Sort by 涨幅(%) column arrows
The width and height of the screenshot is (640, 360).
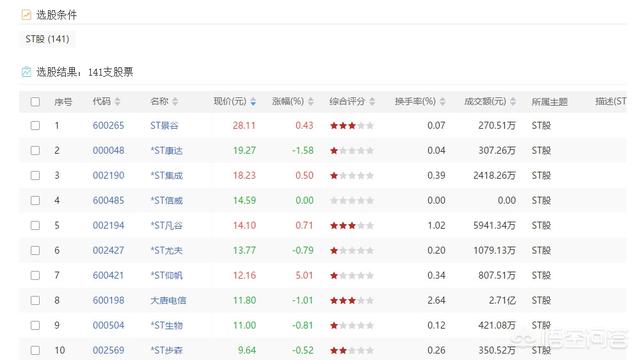coord(311,101)
